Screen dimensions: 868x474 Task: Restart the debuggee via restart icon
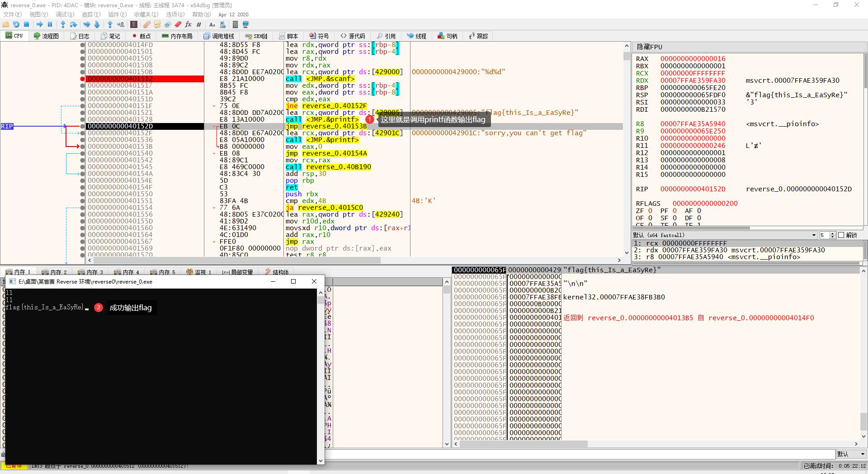(16, 24)
